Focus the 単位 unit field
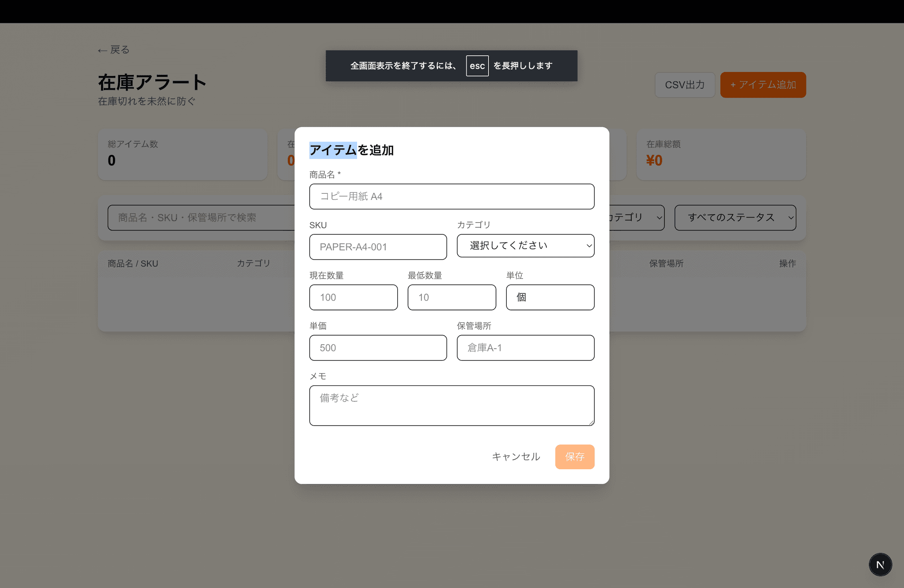The width and height of the screenshot is (904, 588). [x=550, y=297]
